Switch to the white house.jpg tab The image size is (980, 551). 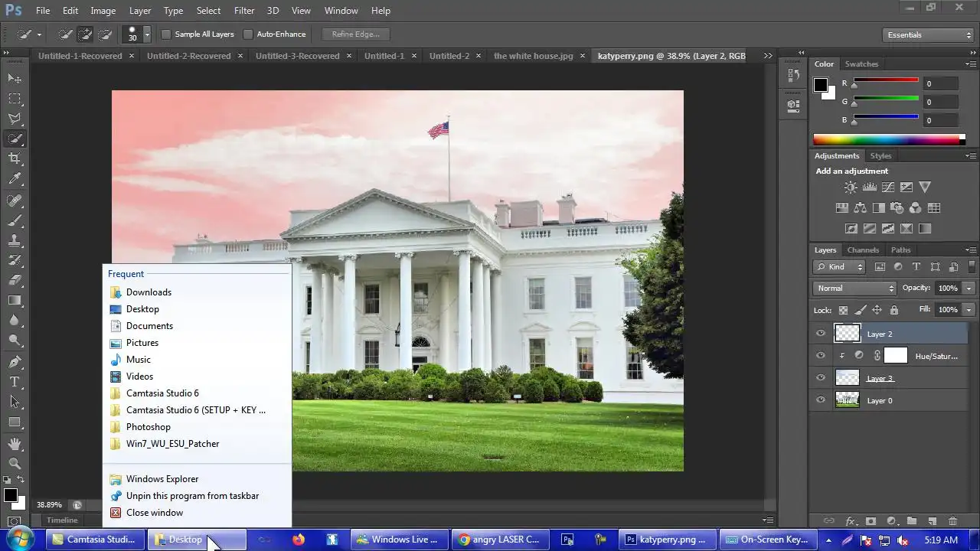pos(534,56)
